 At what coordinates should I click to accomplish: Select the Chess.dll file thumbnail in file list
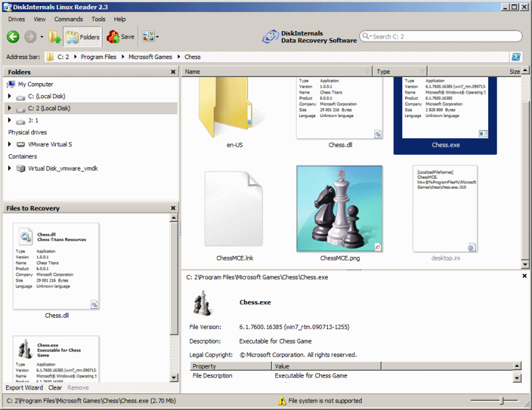tap(339, 108)
